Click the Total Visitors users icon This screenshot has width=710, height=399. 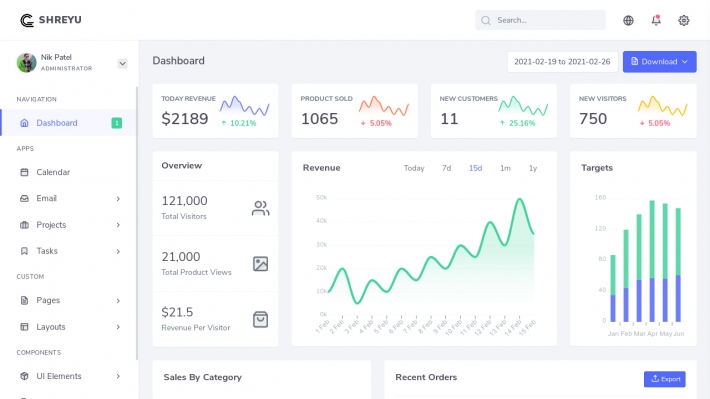coord(260,208)
